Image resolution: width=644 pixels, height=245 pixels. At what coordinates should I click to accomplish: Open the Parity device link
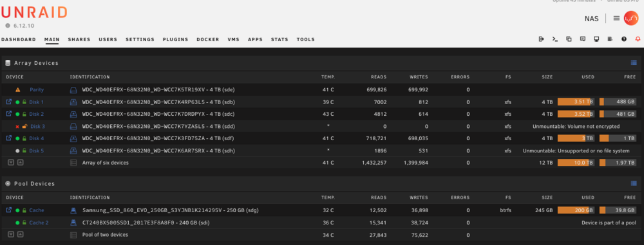[x=37, y=89]
